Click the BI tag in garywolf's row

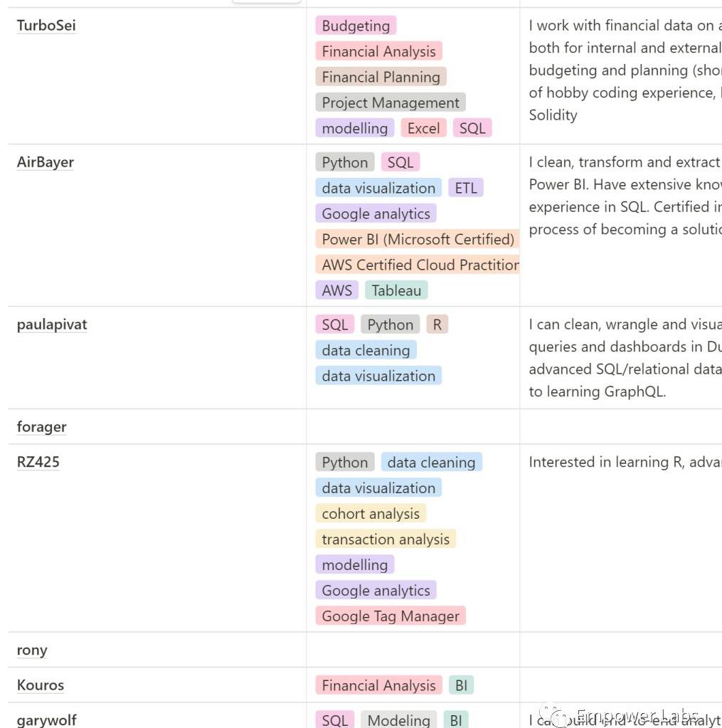point(456,719)
